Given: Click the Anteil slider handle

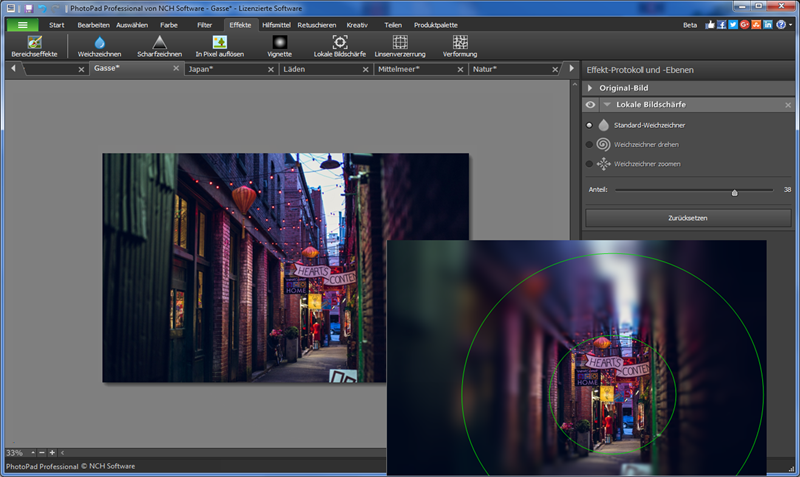Looking at the screenshot, I should point(734,192).
